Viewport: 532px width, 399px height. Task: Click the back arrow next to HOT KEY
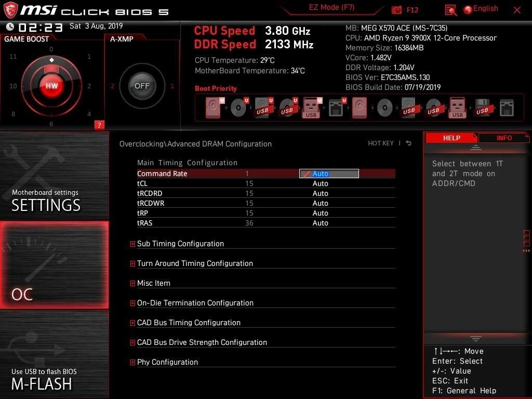409,143
